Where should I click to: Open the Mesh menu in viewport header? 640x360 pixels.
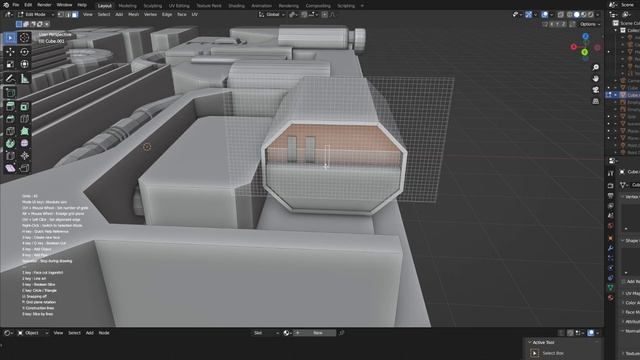(x=133, y=14)
